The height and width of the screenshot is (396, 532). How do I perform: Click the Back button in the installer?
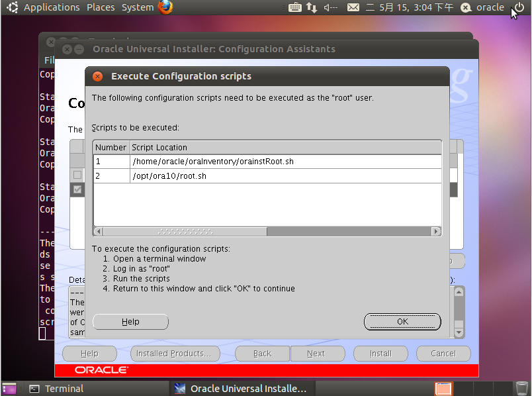[x=262, y=354]
